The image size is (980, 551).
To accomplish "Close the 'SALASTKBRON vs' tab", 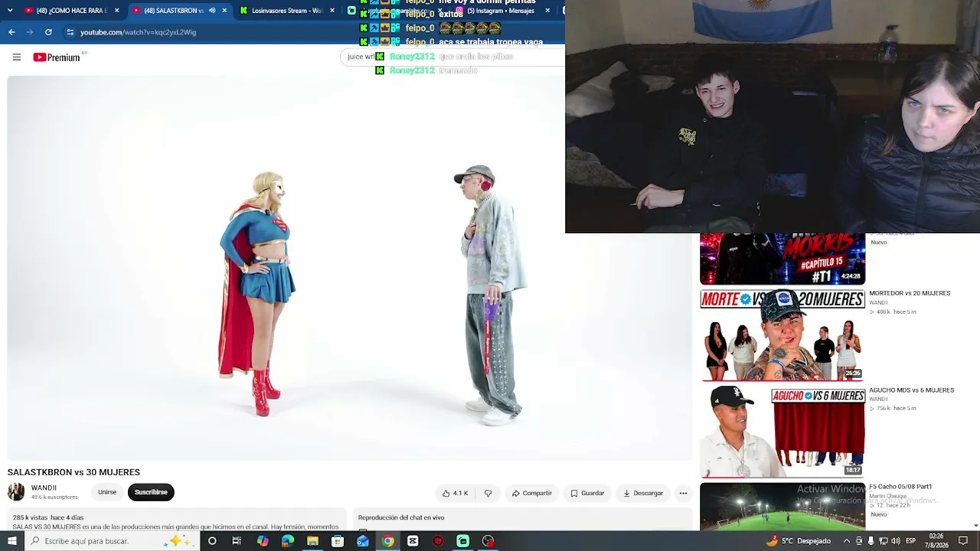I will [x=224, y=11].
